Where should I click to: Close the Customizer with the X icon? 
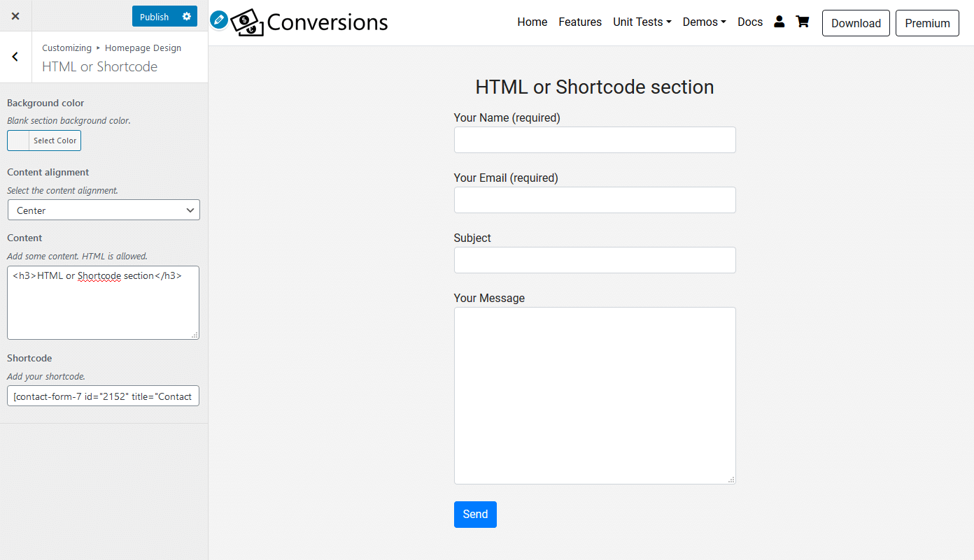15,16
